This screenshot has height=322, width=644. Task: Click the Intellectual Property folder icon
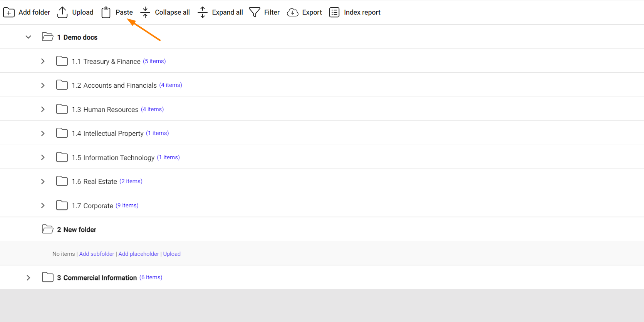tap(62, 133)
